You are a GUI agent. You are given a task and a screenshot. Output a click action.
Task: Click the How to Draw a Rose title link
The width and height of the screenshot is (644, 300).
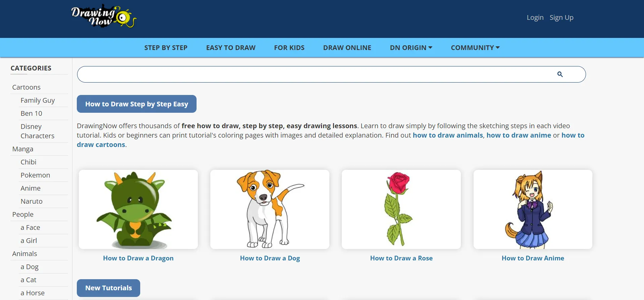pyautogui.click(x=401, y=258)
